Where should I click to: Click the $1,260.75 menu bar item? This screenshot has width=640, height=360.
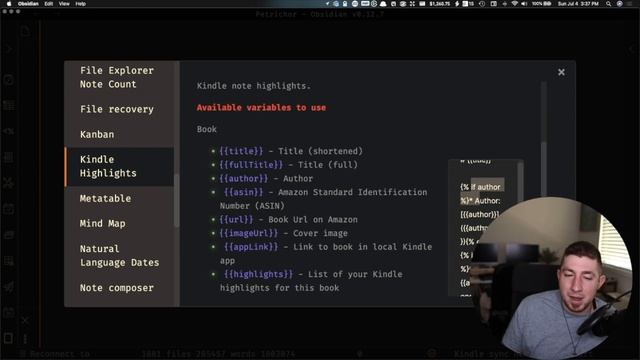click(x=439, y=4)
